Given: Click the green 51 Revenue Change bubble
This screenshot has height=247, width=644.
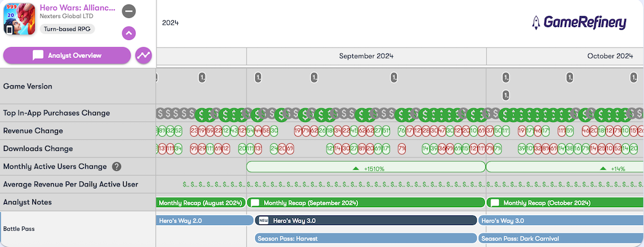Looking at the screenshot, I should coord(386,131).
